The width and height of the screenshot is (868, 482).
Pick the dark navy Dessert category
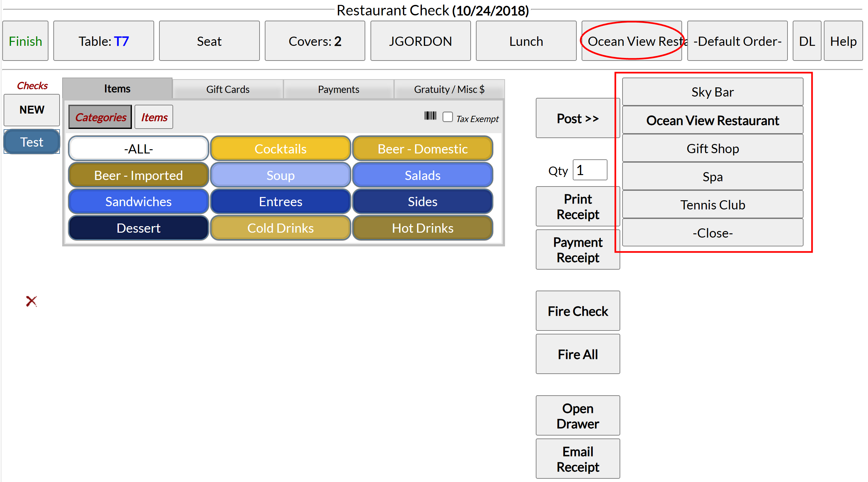(138, 228)
